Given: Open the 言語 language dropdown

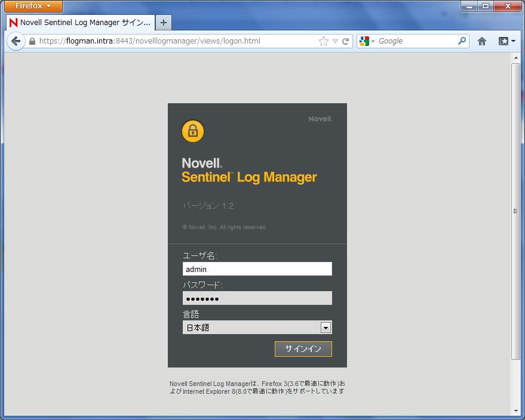Looking at the screenshot, I should click(x=257, y=328).
